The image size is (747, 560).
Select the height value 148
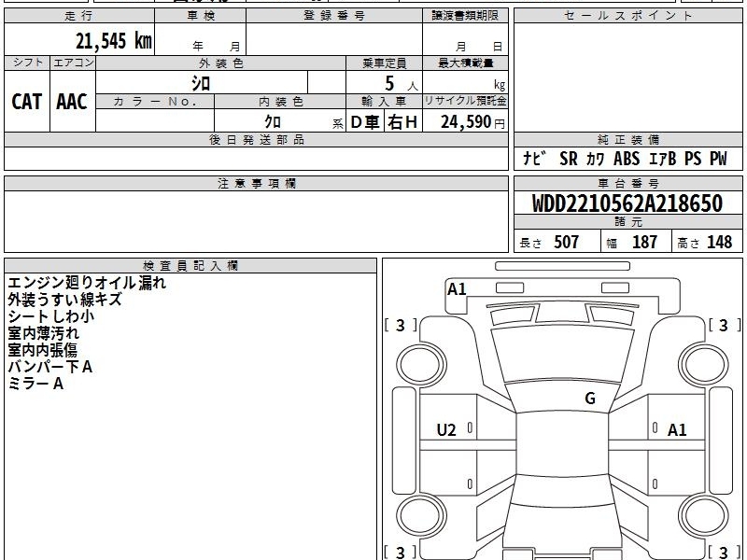click(719, 243)
